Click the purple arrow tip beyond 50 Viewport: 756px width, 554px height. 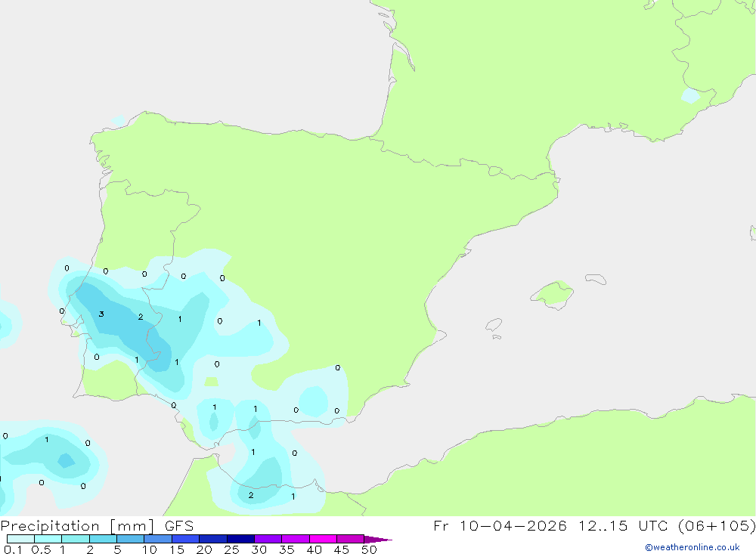377,540
